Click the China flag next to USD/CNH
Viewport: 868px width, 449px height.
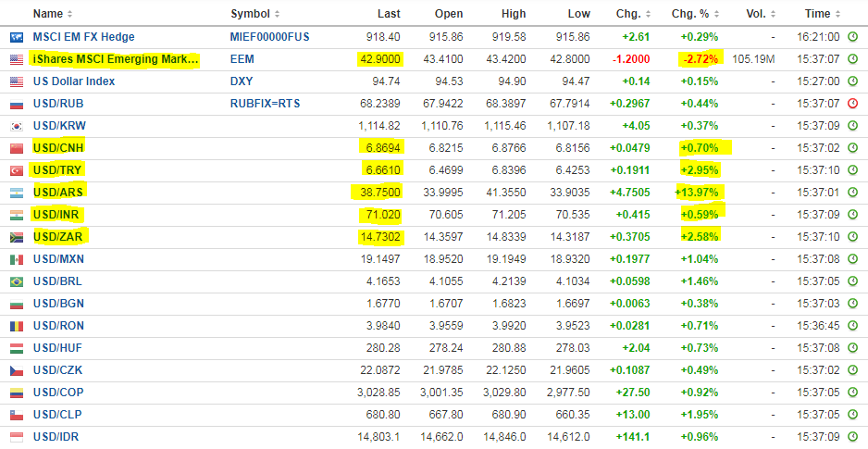pos(17,148)
